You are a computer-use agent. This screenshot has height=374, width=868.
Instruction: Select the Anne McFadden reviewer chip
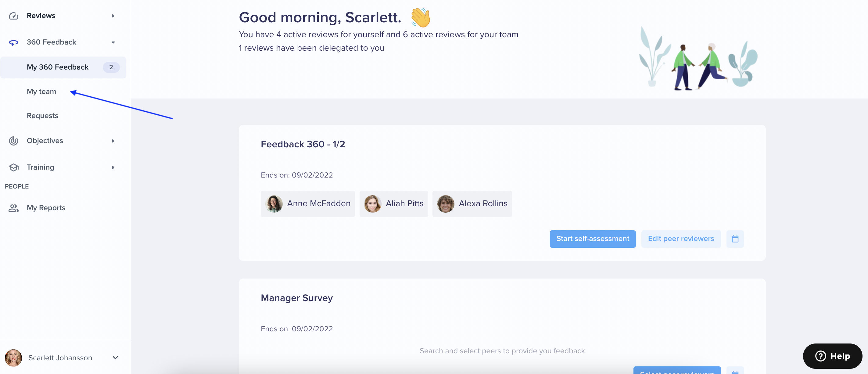[308, 204]
